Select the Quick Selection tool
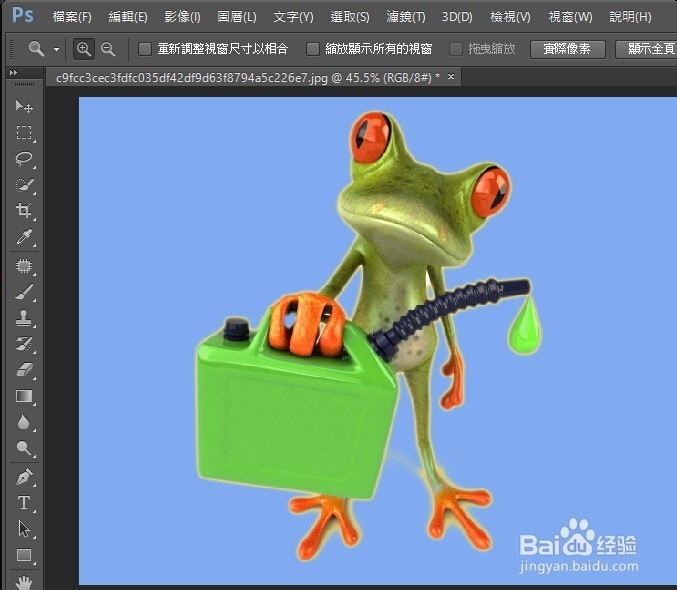Viewport: 677px width, 590px height. (x=24, y=185)
